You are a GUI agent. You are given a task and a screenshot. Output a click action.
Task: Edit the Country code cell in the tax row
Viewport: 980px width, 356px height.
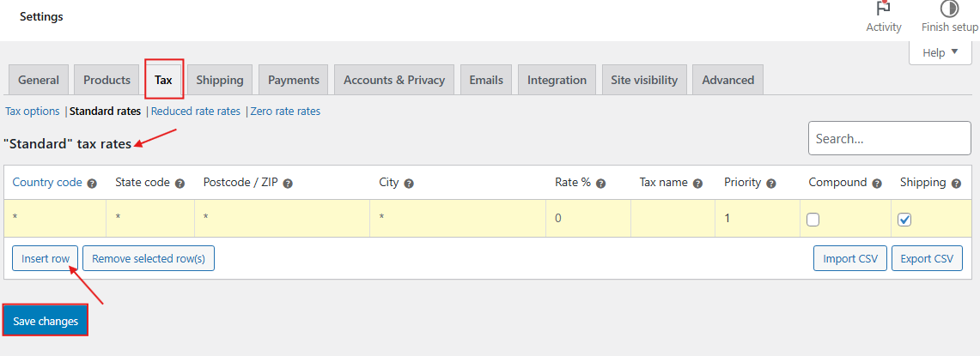coord(55,219)
